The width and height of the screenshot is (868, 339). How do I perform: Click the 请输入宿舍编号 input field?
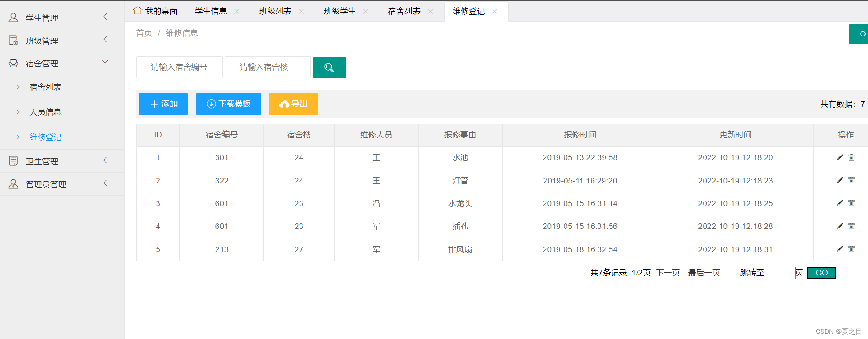click(x=179, y=67)
